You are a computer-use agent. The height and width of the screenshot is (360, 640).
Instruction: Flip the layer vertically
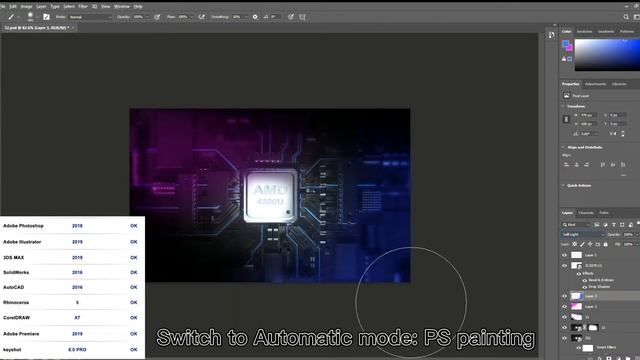click(x=623, y=134)
